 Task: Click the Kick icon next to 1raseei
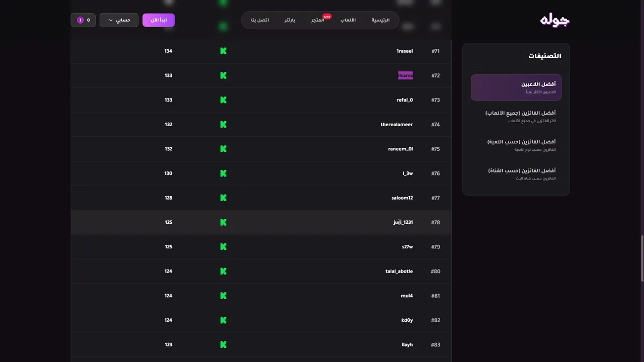pos(223,51)
